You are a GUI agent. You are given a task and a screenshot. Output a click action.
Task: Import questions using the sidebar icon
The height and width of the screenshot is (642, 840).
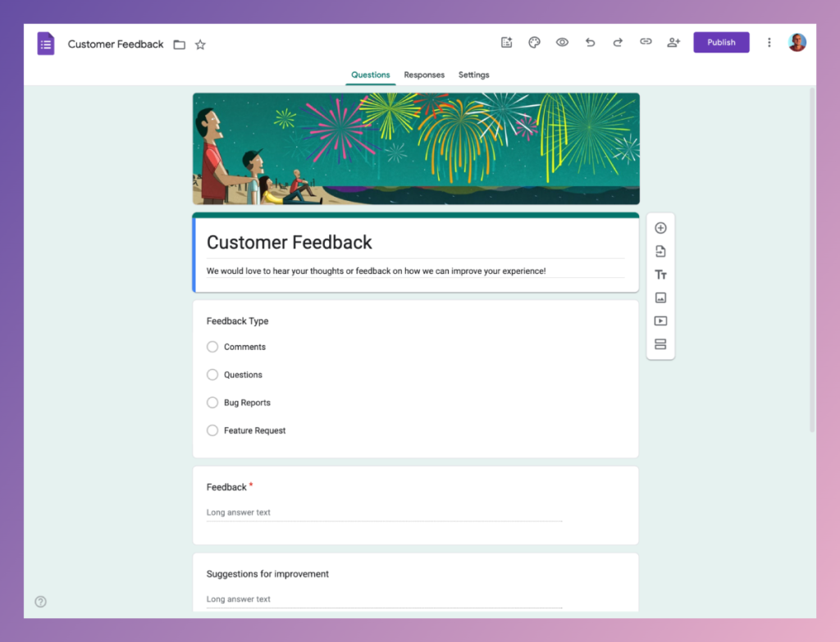click(660, 251)
